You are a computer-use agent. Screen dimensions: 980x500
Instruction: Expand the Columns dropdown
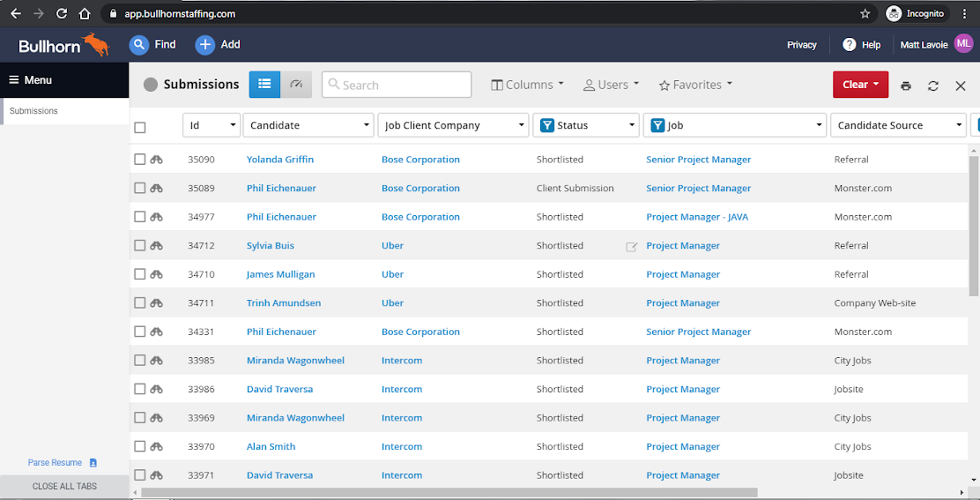(527, 85)
